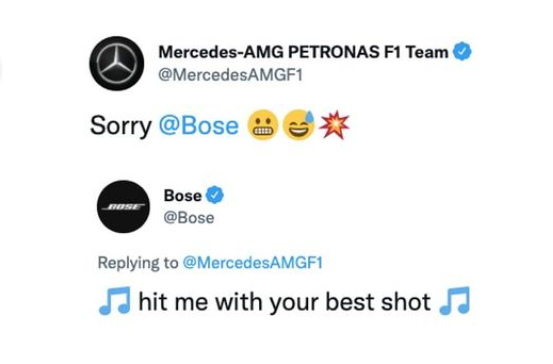Viewport: 553px width, 364px height.
Task: Click the music note emoji before 'hit me'
Action: pos(115,301)
